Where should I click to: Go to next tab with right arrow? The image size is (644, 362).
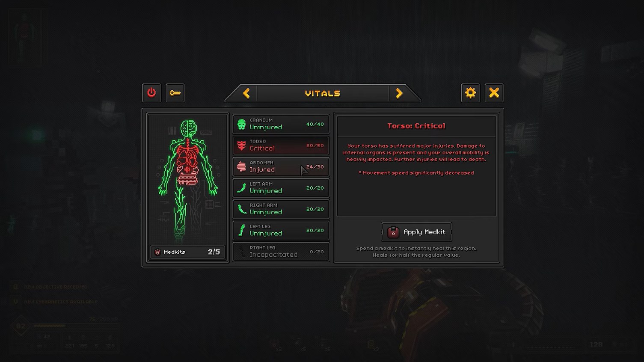pos(399,93)
